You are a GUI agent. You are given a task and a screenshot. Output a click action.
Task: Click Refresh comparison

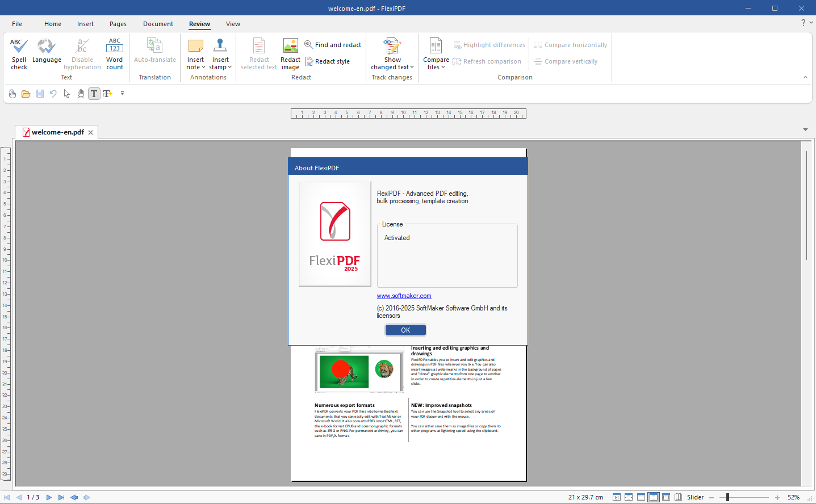(x=487, y=61)
